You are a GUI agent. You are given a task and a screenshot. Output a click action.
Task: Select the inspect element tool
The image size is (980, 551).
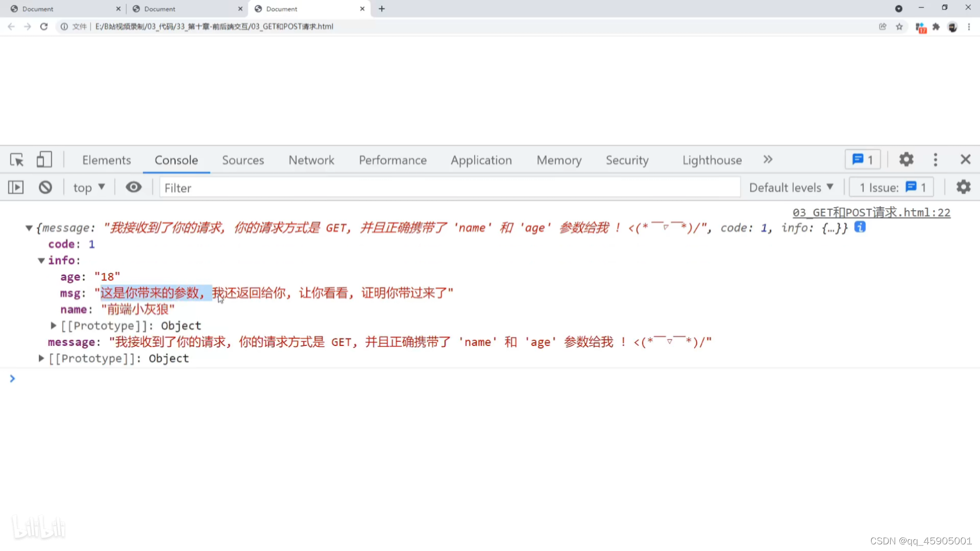coord(17,160)
